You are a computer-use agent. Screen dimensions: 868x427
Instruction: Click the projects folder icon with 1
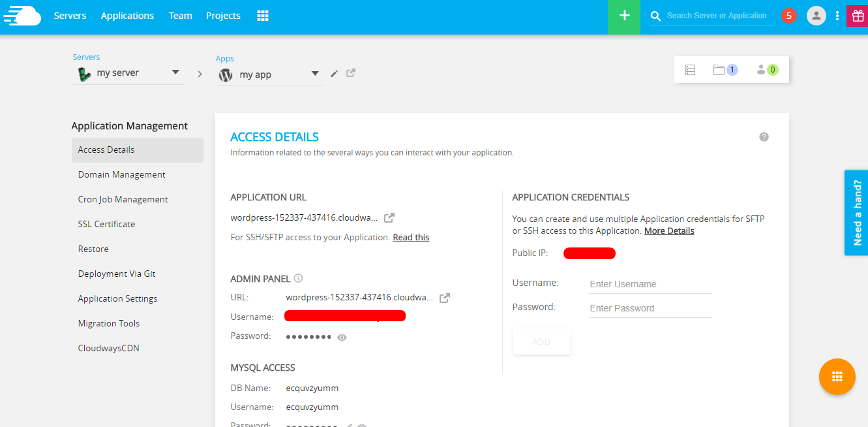[x=725, y=70]
